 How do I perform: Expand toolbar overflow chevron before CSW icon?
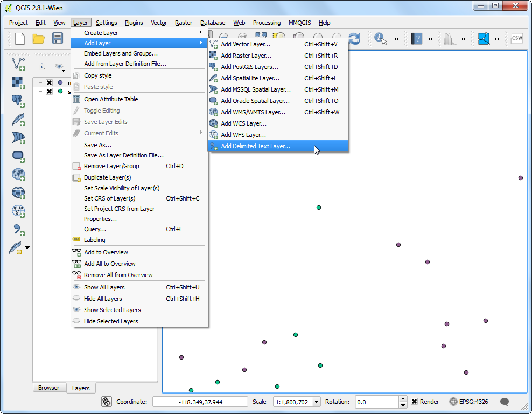click(x=496, y=39)
